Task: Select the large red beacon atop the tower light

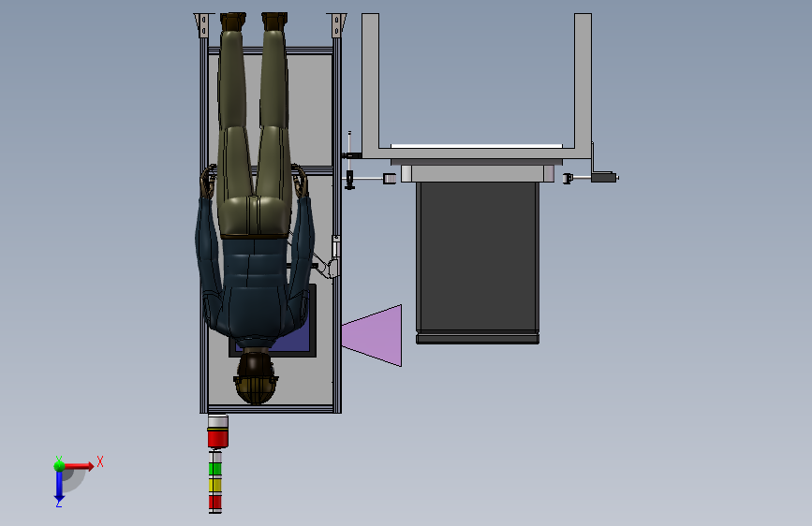Action: (x=218, y=439)
